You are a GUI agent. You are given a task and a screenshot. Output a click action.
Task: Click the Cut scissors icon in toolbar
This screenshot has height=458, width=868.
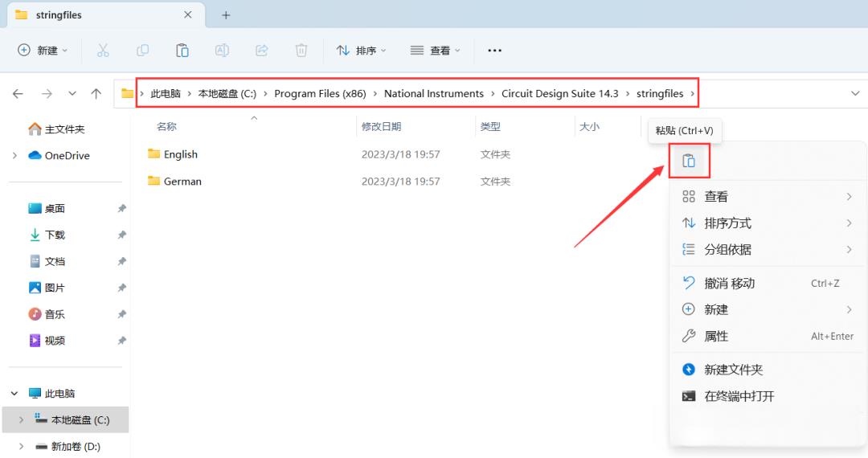pos(103,51)
